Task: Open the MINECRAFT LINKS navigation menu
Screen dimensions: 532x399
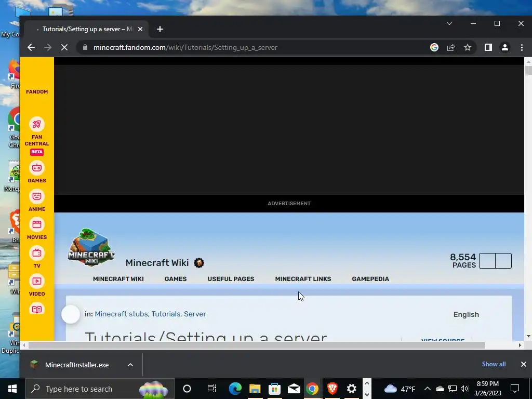Action: (x=303, y=279)
